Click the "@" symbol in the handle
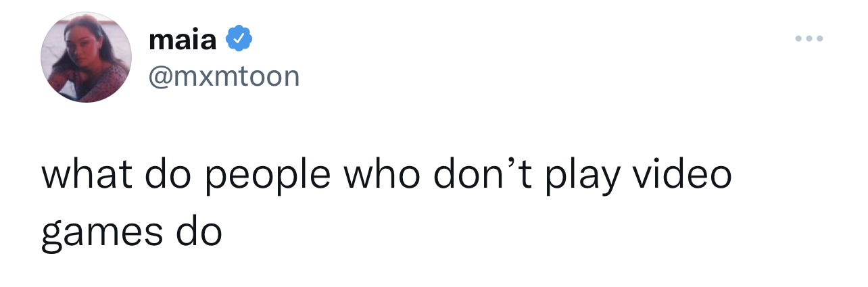Image resolution: width=868 pixels, height=287 pixels. (161, 77)
